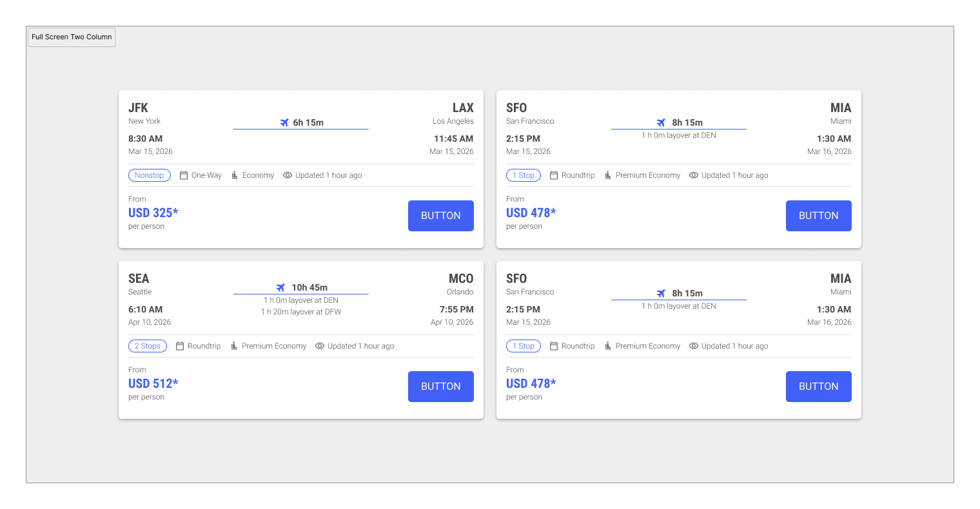Click eye icon on the Seattle to Orlando card

click(x=320, y=346)
